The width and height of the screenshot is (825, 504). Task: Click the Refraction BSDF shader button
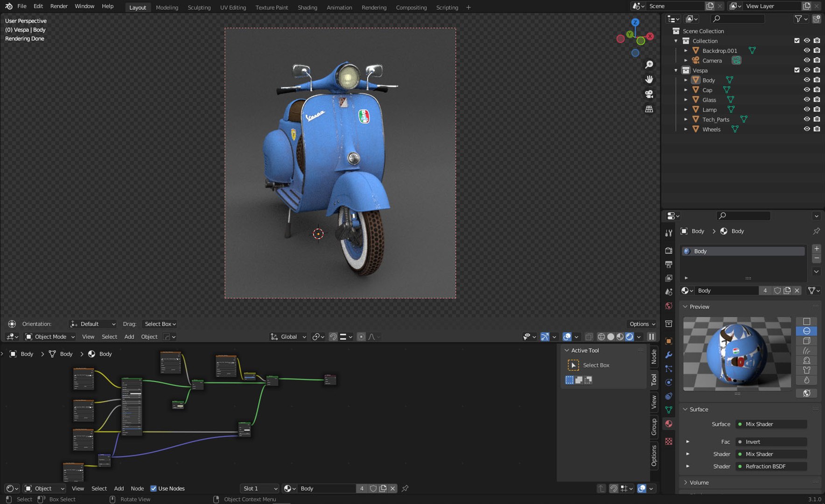tap(771, 466)
